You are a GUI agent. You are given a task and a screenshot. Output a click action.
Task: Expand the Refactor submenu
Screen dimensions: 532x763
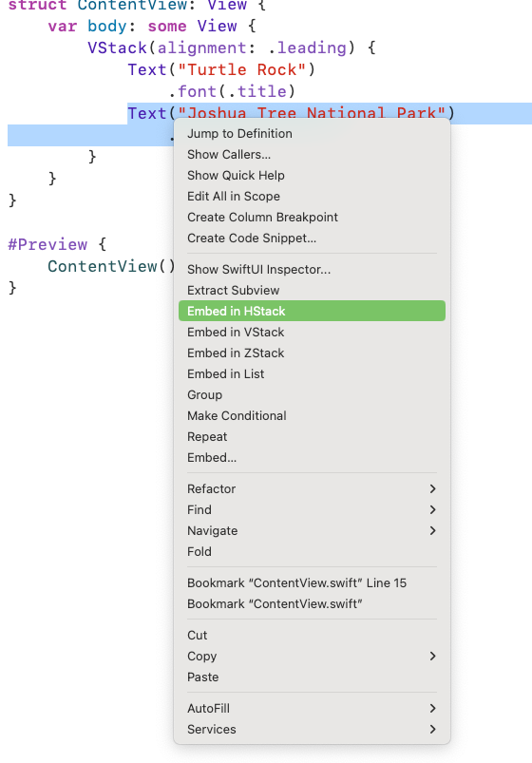[x=312, y=488]
